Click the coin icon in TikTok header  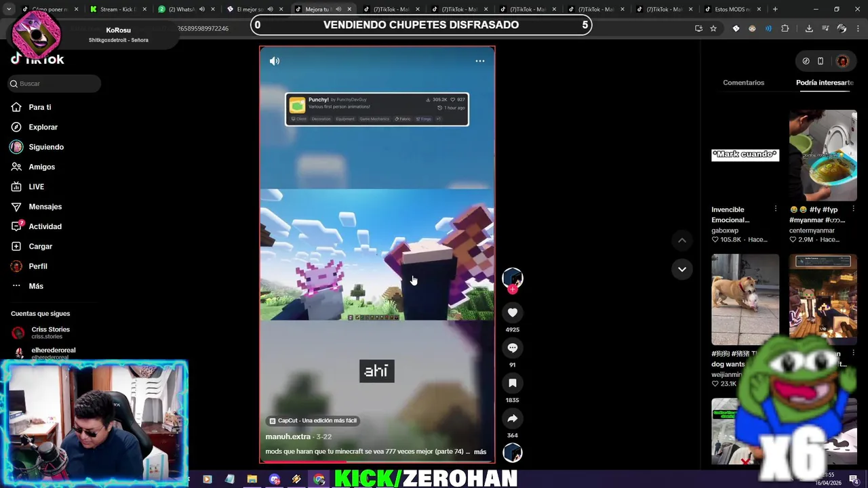(x=806, y=61)
